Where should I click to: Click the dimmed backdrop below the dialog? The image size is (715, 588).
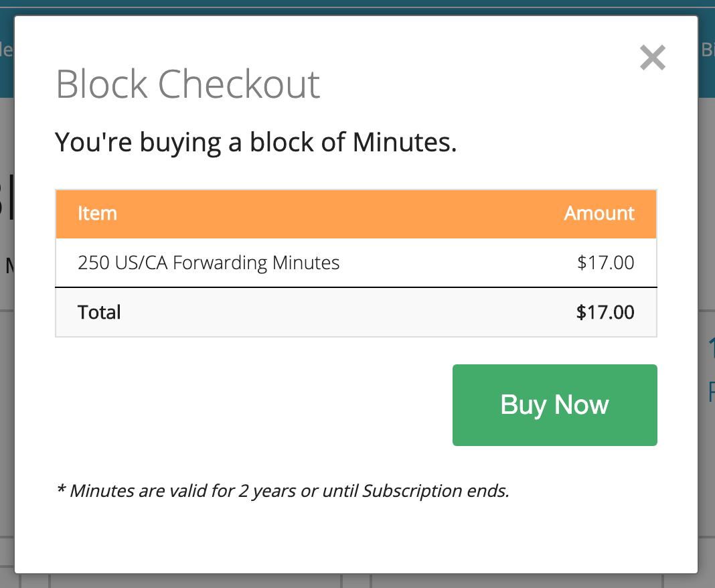357,581
